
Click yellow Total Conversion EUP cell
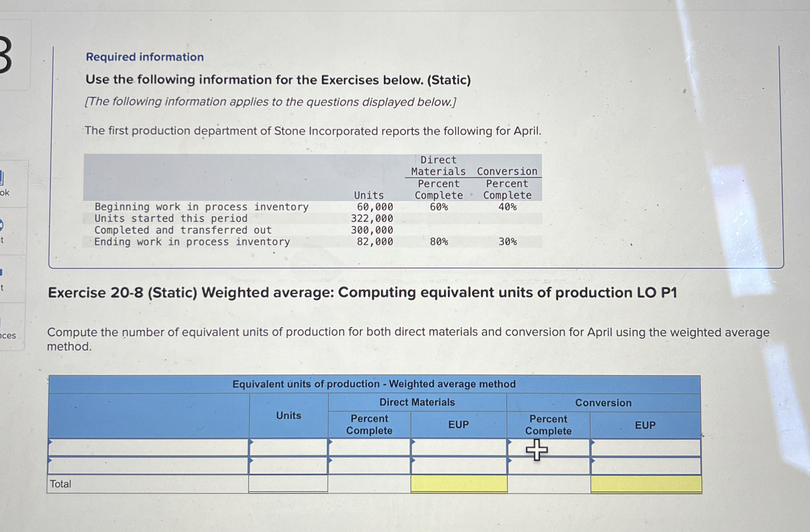click(x=646, y=484)
